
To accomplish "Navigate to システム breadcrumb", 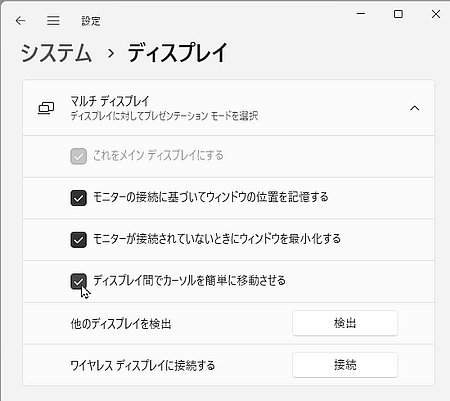I will point(56,53).
